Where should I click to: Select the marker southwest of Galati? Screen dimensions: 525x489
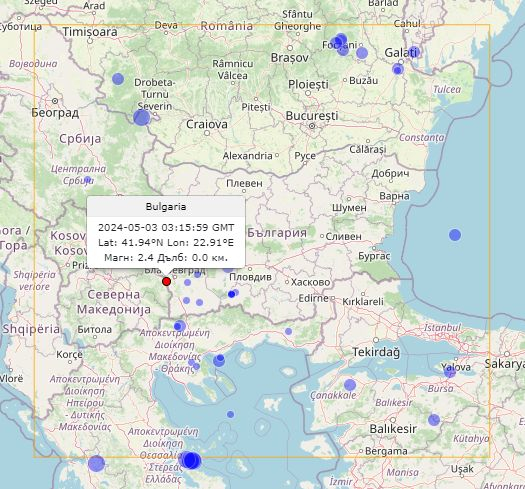pos(398,69)
